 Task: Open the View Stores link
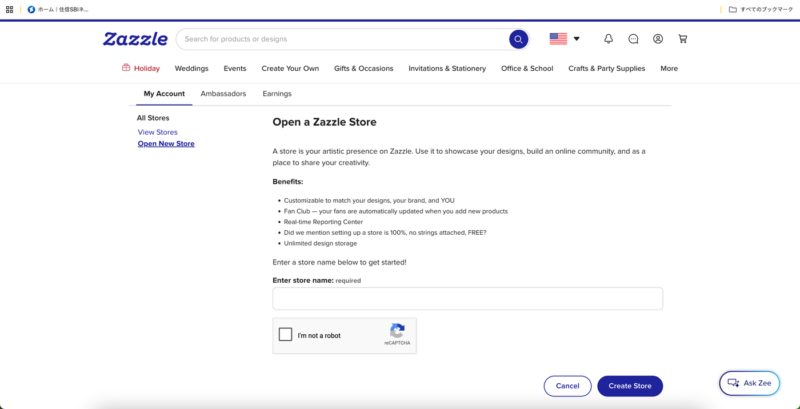click(x=158, y=132)
